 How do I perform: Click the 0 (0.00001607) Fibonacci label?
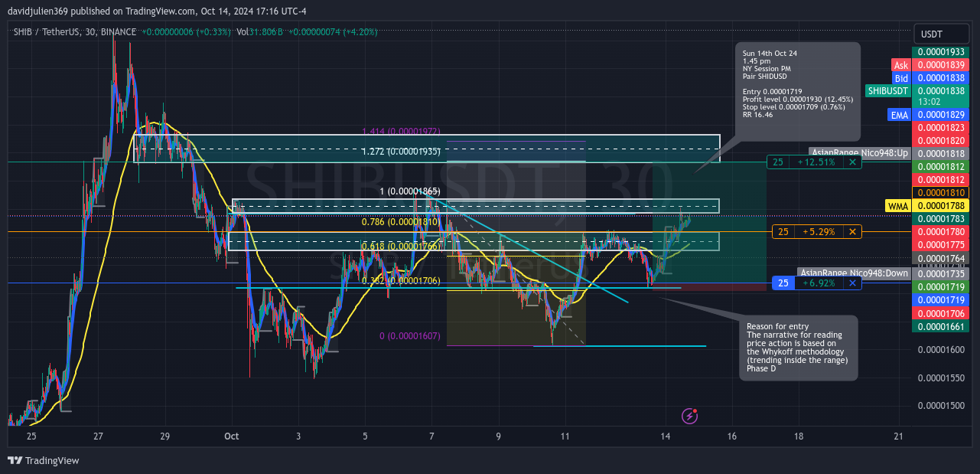[410, 336]
